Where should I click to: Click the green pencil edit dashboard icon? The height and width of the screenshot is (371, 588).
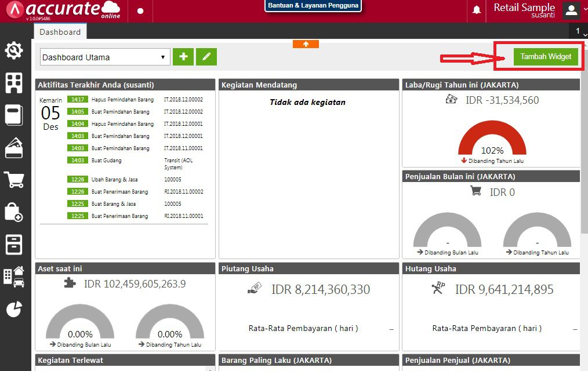click(x=206, y=57)
